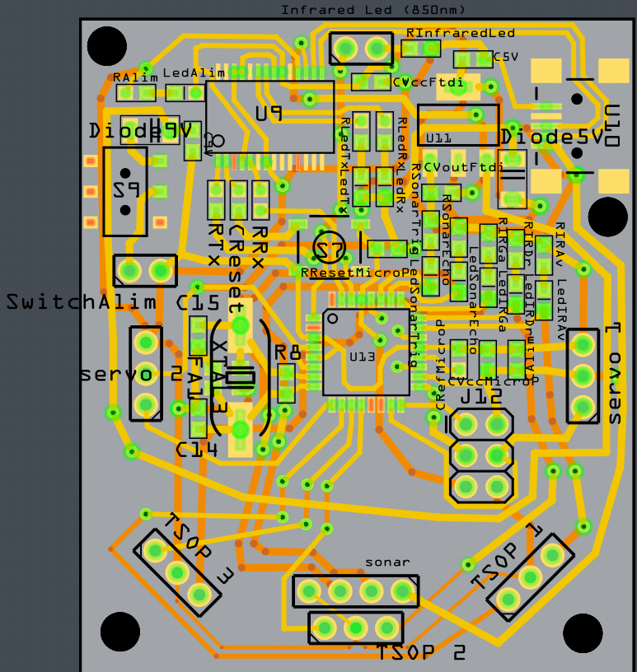Click the sonar four-pin connector
637x672 pixels.
click(355, 590)
